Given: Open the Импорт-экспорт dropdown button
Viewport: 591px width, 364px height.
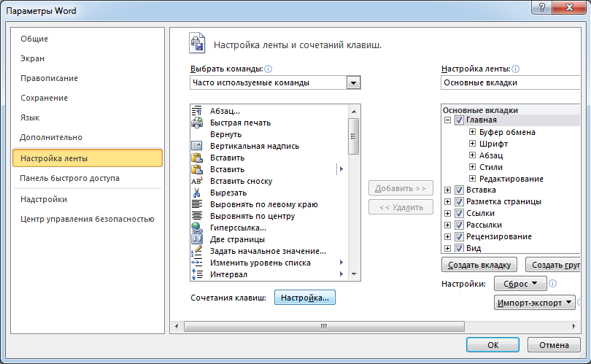Looking at the screenshot, I should point(535,303).
